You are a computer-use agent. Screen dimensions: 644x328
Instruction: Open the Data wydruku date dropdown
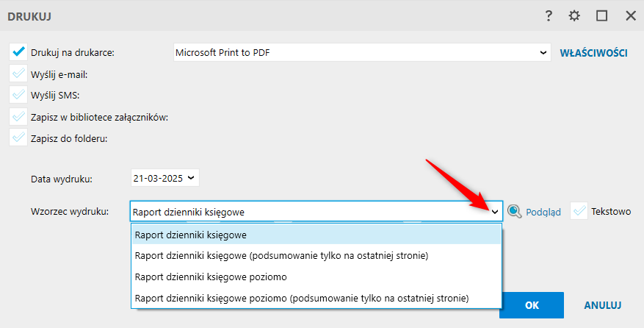(x=192, y=178)
